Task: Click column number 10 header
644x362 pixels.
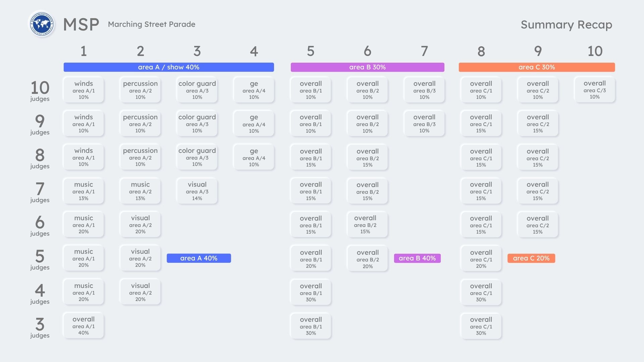Action: coord(595,51)
